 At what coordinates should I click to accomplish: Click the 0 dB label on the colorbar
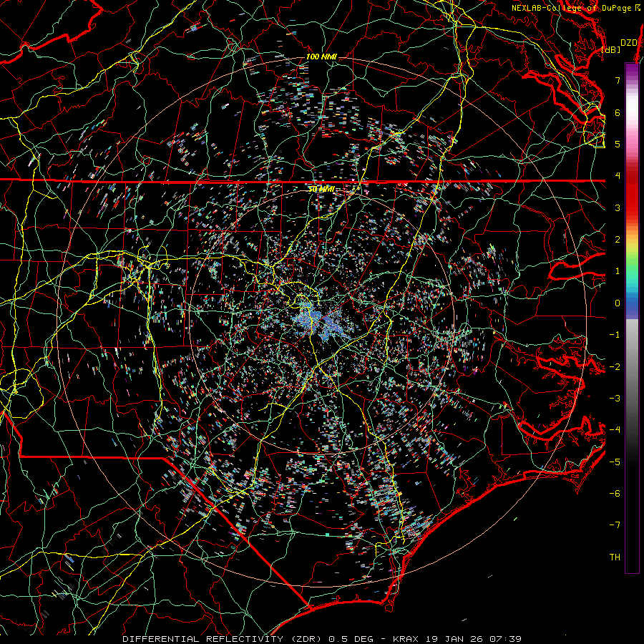(x=618, y=303)
